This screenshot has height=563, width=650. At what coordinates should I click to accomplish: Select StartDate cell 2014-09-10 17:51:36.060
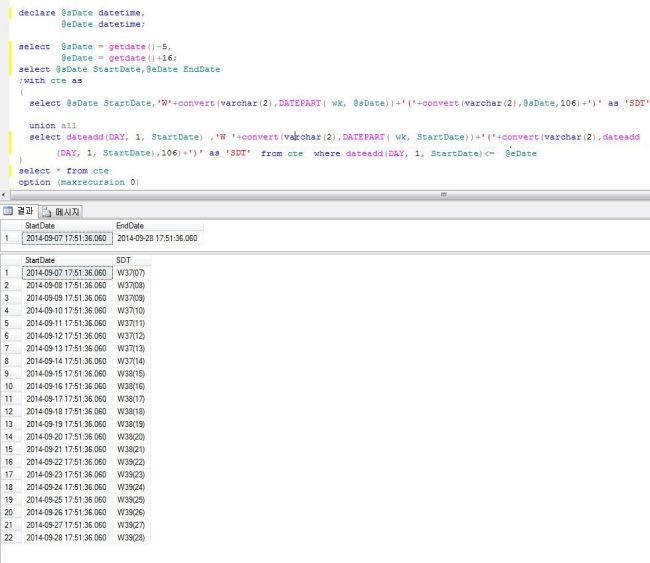tap(67, 311)
